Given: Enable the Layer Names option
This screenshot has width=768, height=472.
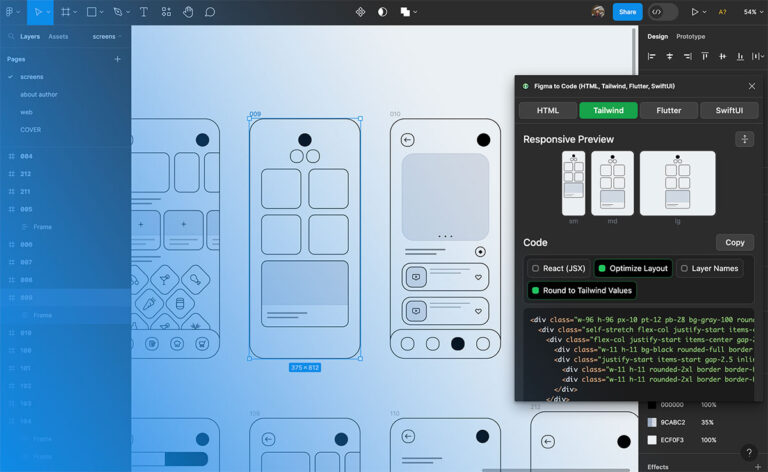Looking at the screenshot, I should click(710, 268).
